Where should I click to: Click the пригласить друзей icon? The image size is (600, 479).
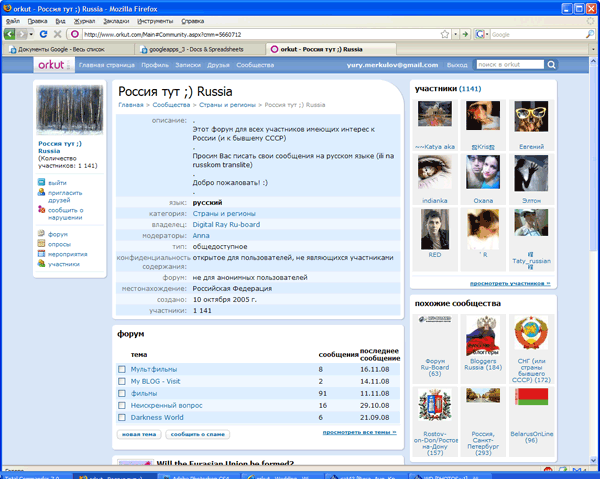click(41, 192)
